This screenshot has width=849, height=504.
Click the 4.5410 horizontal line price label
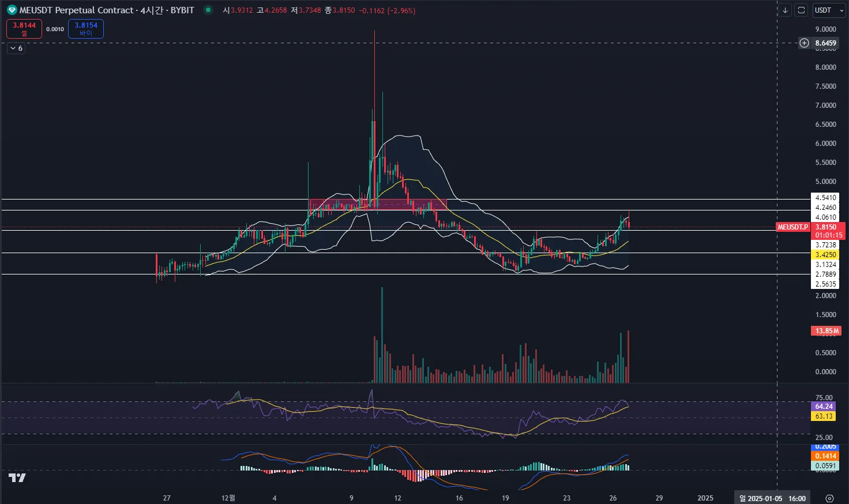pyautogui.click(x=825, y=198)
